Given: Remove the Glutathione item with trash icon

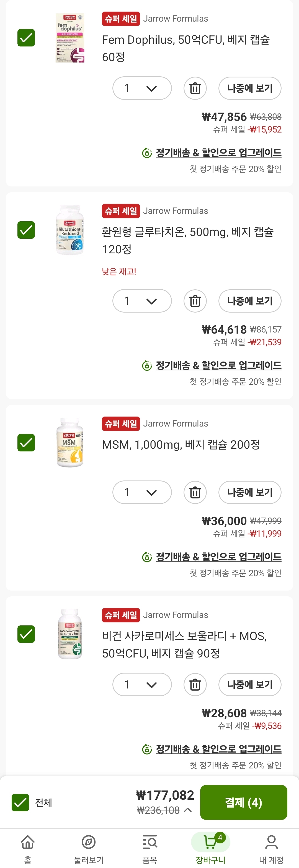Looking at the screenshot, I should click(x=195, y=301).
